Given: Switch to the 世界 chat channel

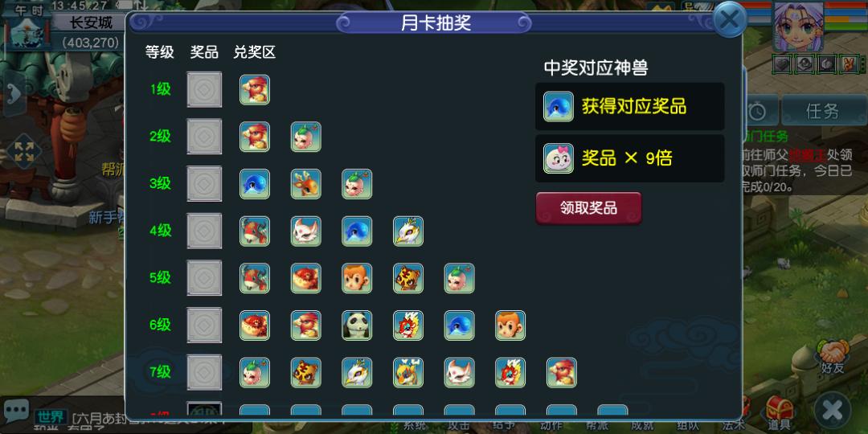Looking at the screenshot, I should click(x=51, y=417).
